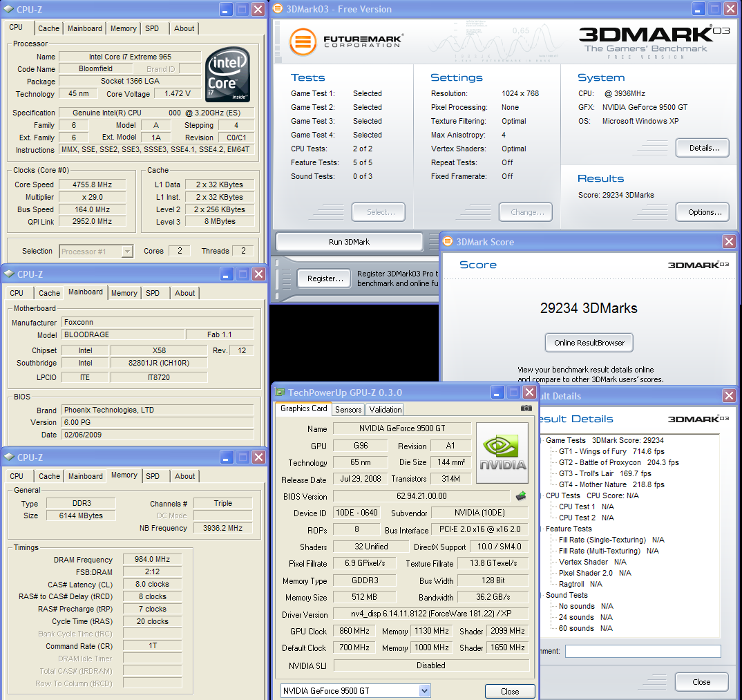Click the GPU-Z screenshot camera icon
Screen dimensions: 742x700
point(526,408)
